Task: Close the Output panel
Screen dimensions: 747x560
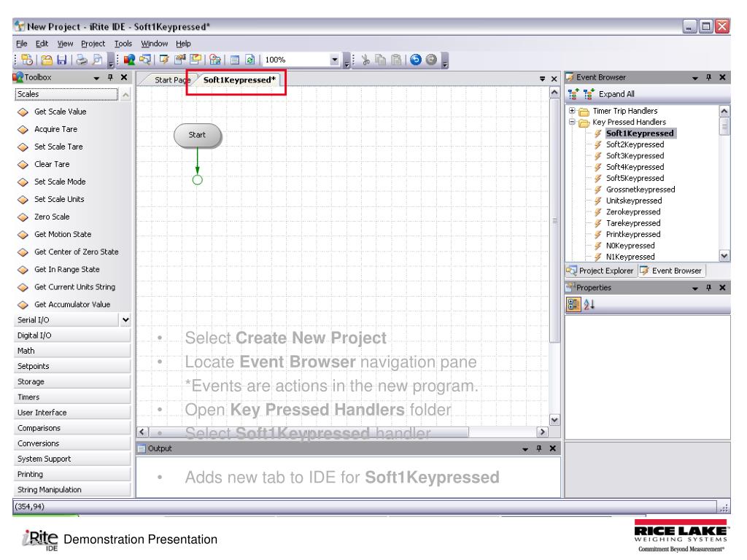Action: pyautogui.click(x=553, y=448)
